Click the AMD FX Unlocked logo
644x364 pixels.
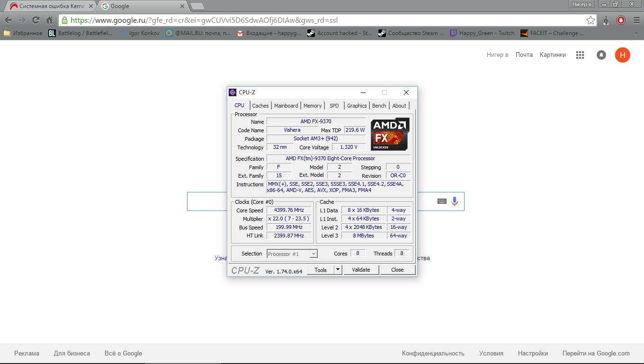tap(390, 134)
